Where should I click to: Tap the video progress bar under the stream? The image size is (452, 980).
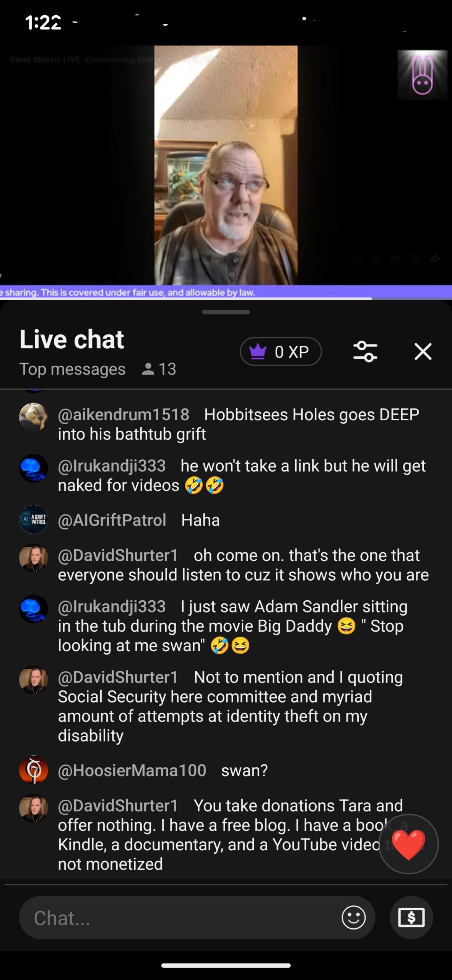click(226, 298)
